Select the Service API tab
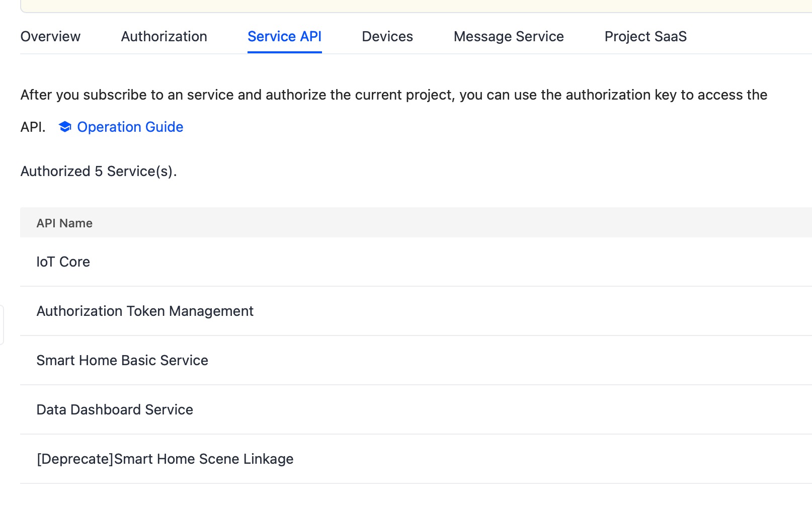812x506 pixels. 284,37
